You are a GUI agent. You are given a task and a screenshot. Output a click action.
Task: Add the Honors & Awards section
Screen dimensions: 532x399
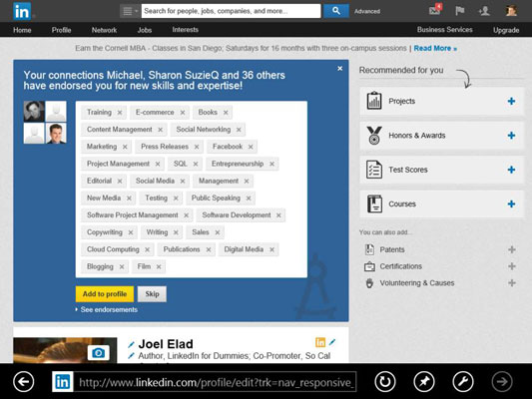click(511, 136)
